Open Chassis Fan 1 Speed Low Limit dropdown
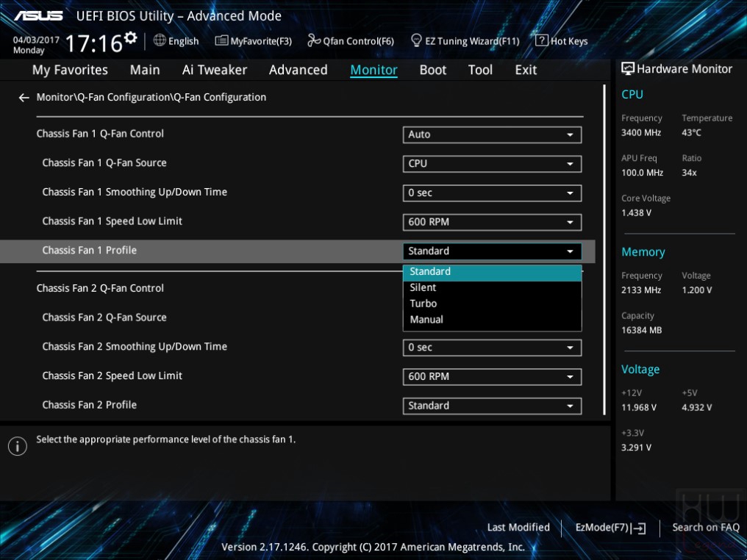The image size is (747, 560). (x=492, y=222)
